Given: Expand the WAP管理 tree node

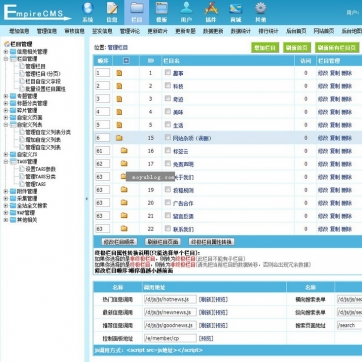Looking at the screenshot, I should coord(6,213).
